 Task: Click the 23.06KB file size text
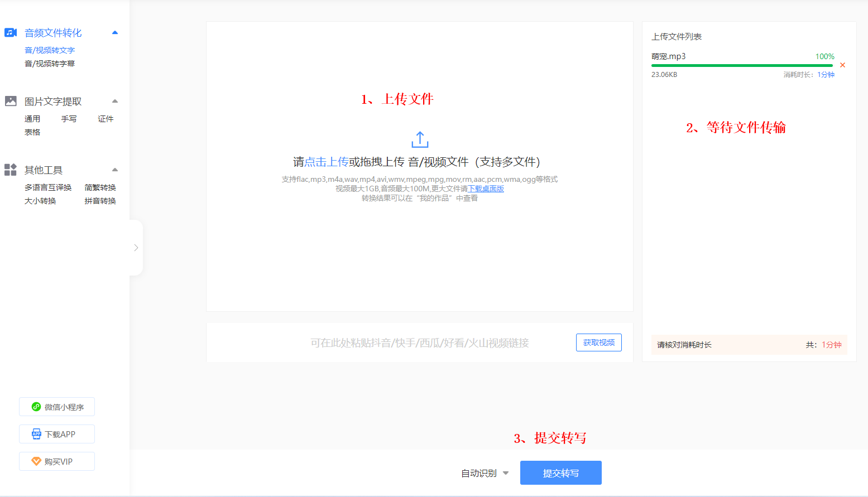664,75
